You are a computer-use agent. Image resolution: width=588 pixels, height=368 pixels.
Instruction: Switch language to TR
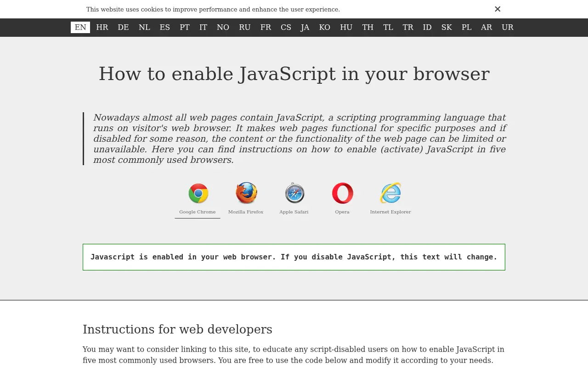point(408,27)
